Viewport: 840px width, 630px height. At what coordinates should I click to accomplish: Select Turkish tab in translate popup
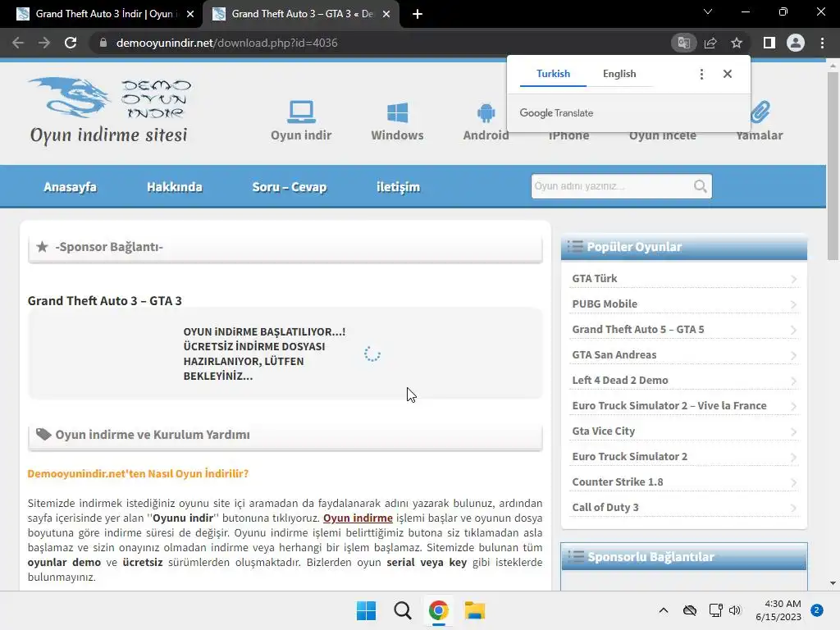[x=553, y=74]
